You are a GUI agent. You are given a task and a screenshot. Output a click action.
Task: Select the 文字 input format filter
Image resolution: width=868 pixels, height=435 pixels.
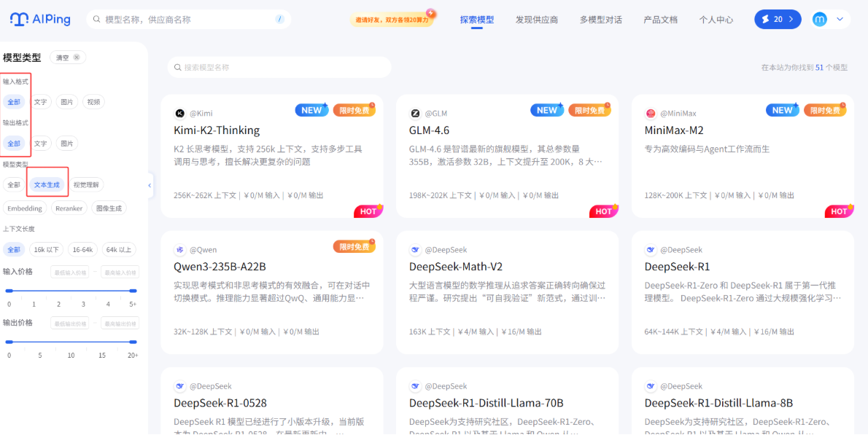coord(40,102)
